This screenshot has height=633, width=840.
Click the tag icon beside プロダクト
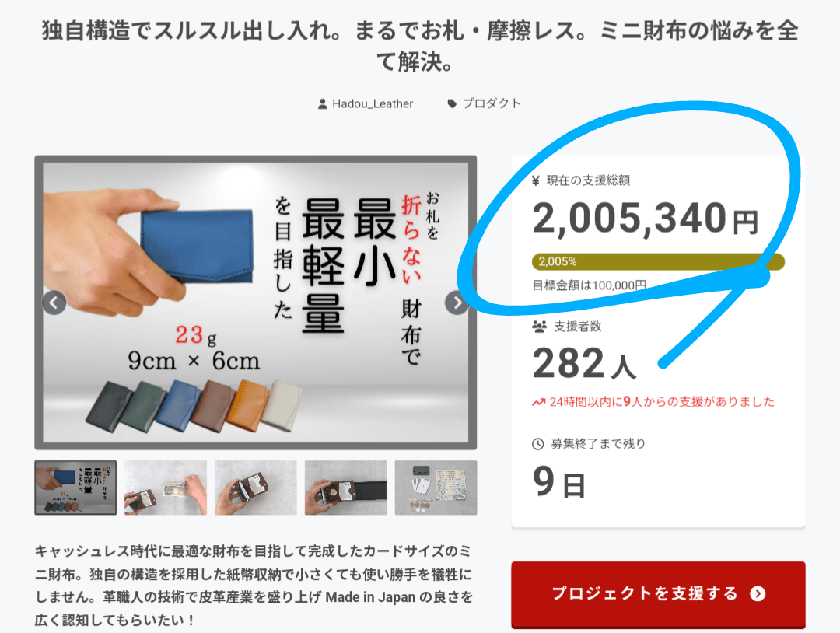click(452, 104)
